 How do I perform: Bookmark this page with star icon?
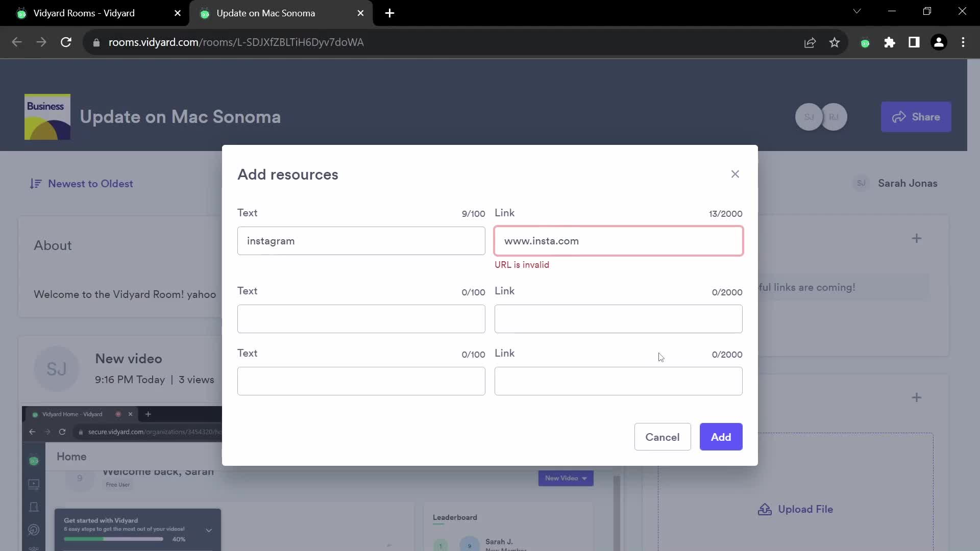tap(834, 42)
